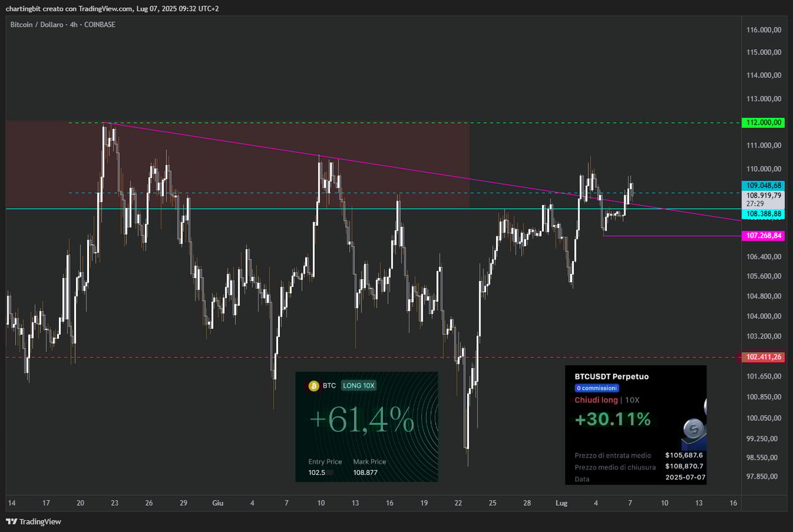Select the cyan 108.388,88 price label
The image size is (793, 532).
tap(764, 214)
